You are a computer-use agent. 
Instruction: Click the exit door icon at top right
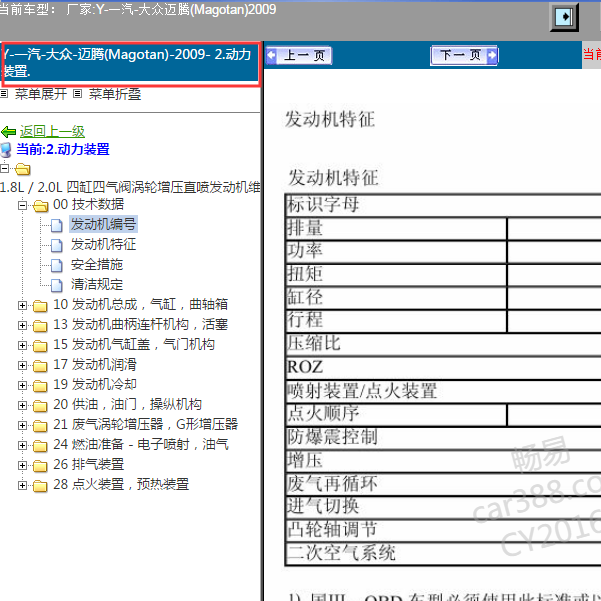click(564, 17)
